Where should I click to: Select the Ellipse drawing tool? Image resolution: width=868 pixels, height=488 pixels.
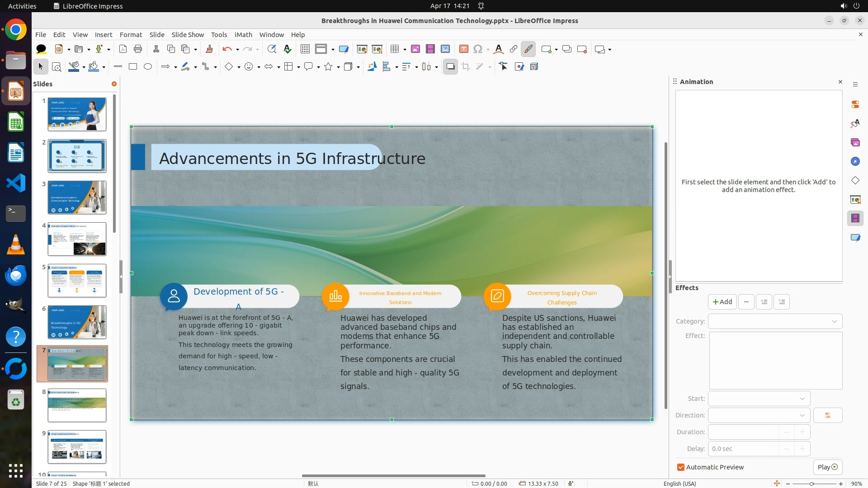[148, 67]
